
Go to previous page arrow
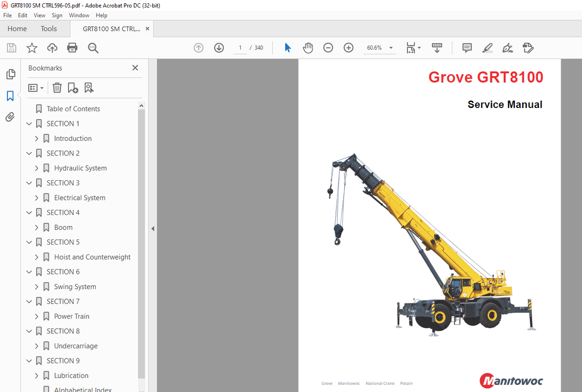tap(199, 48)
